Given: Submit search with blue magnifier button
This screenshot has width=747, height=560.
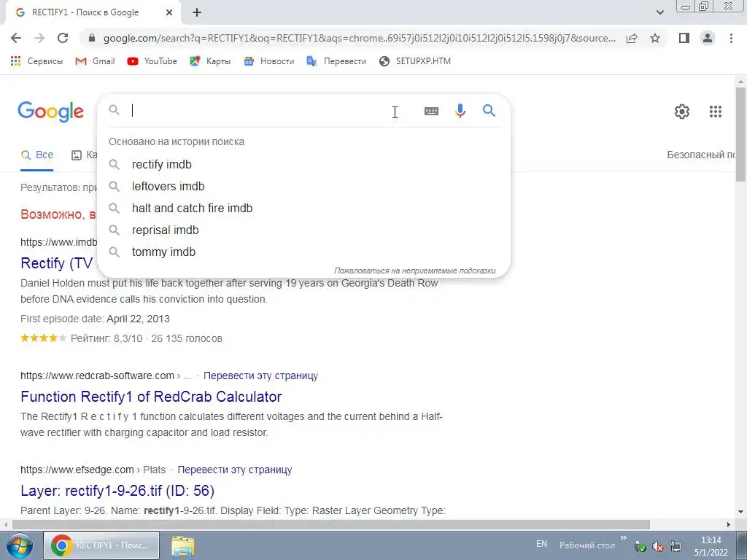Looking at the screenshot, I should click(489, 111).
